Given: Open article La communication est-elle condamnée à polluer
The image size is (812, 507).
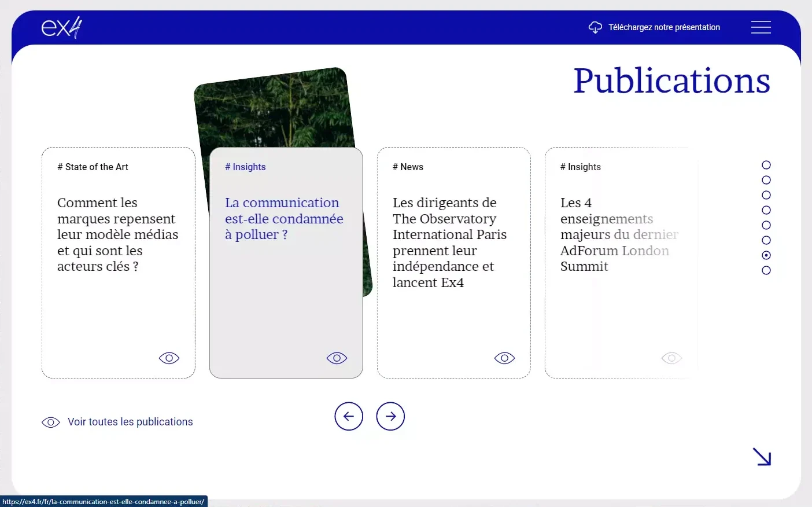Looking at the screenshot, I should (283, 219).
